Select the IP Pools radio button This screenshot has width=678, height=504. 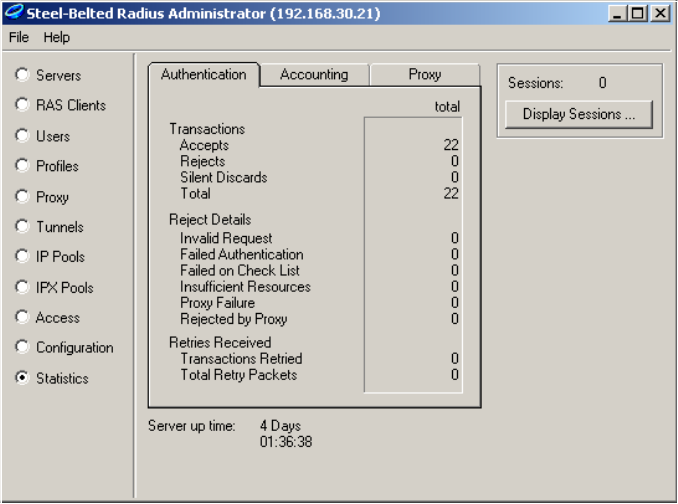coord(22,256)
